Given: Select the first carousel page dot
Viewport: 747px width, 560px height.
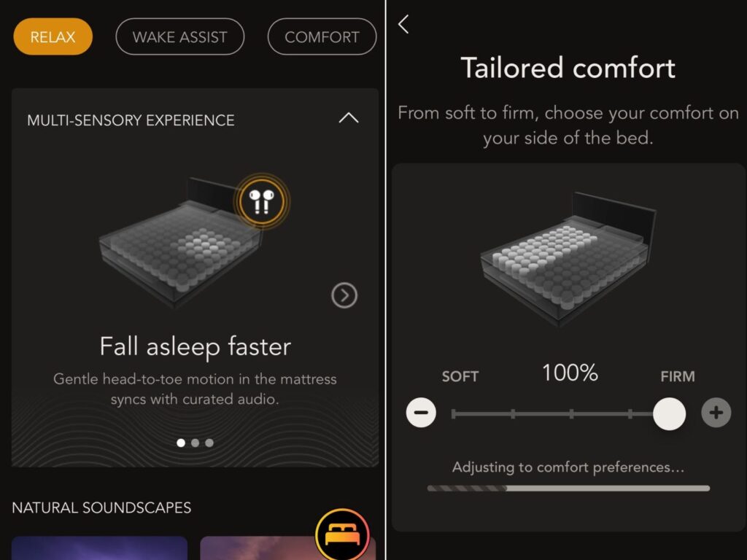Looking at the screenshot, I should point(181,443).
